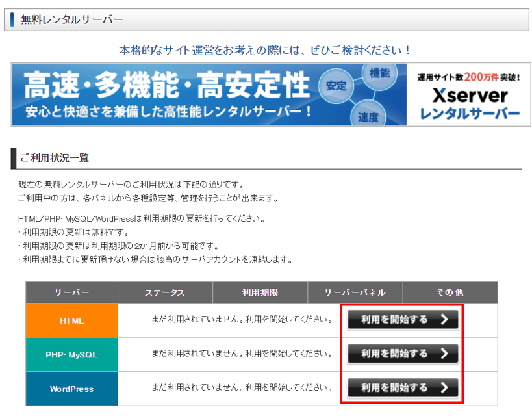
Task: Select the green PHP・MySQL server cell
Action: (x=71, y=355)
